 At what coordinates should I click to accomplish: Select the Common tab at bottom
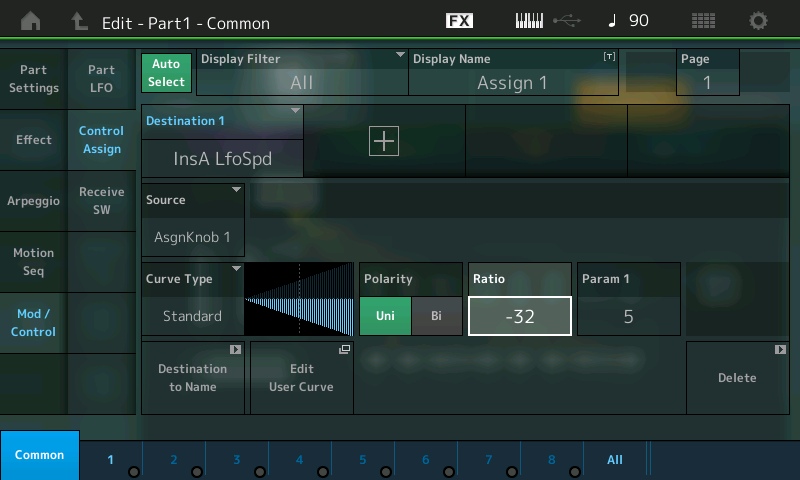[40, 455]
